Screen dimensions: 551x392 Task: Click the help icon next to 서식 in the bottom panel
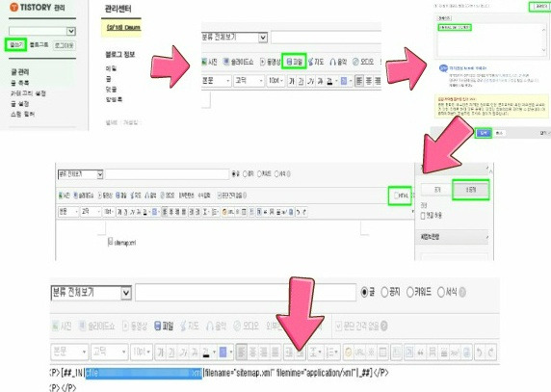462,292
